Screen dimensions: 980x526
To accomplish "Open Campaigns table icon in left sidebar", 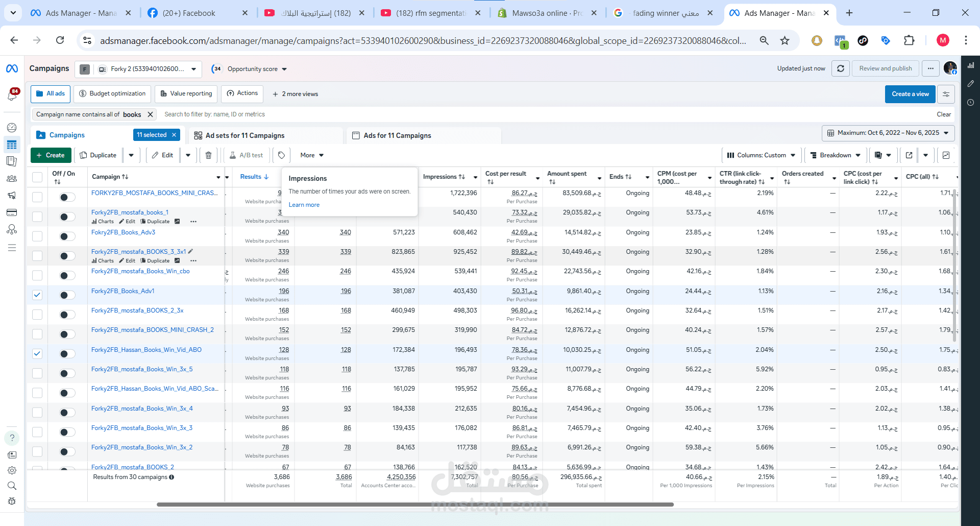I will point(12,145).
